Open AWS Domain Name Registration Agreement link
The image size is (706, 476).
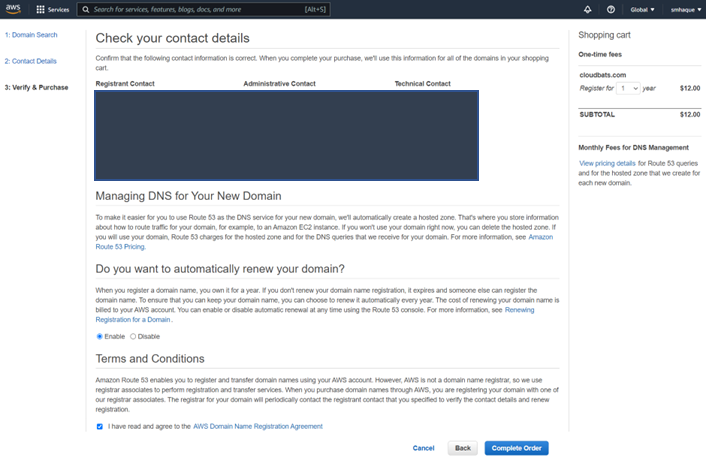click(x=257, y=426)
